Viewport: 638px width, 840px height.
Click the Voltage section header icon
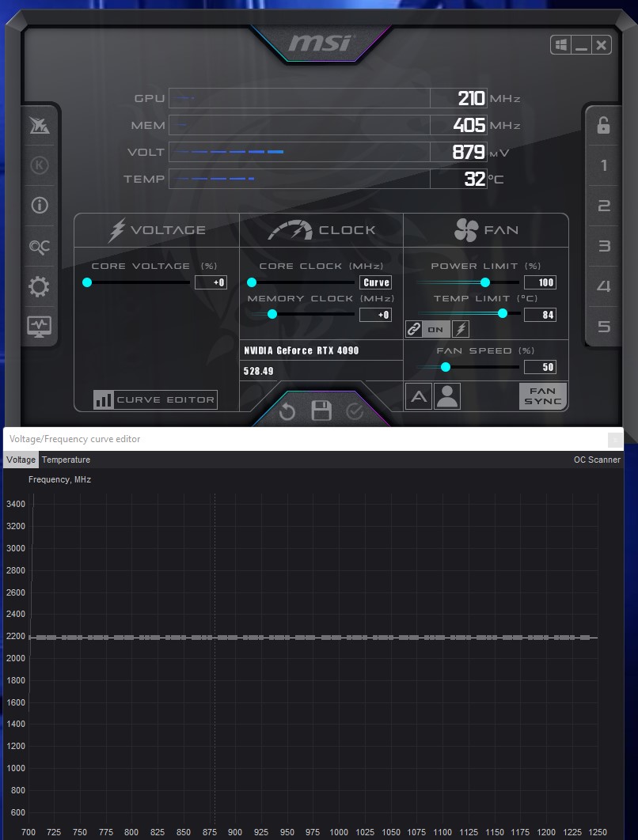pos(117,230)
